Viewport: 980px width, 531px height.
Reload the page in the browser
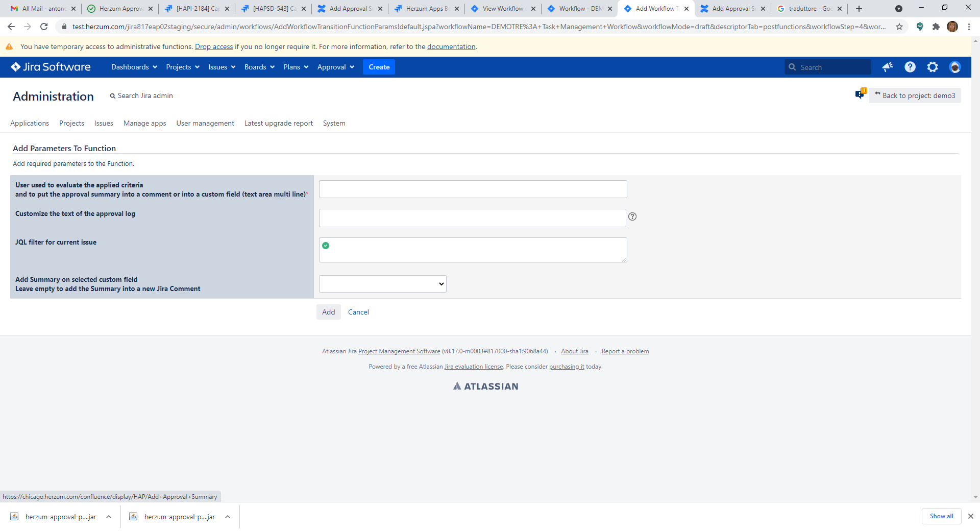click(x=44, y=27)
